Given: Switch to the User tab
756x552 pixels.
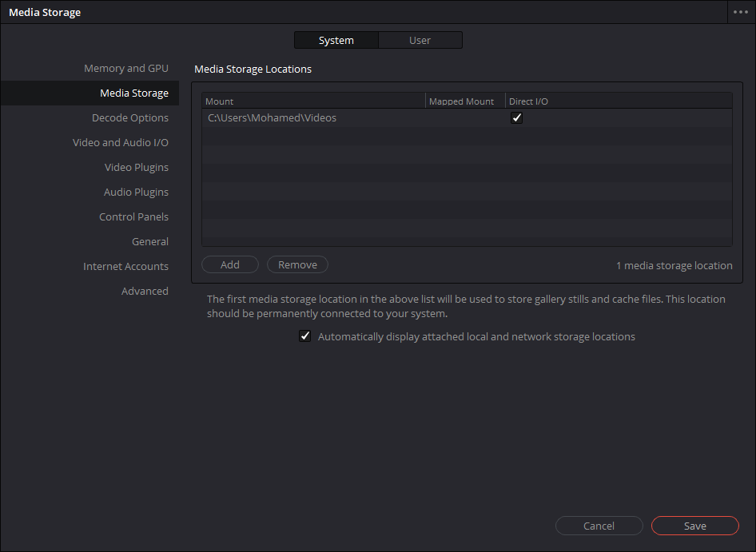Looking at the screenshot, I should pyautogui.click(x=420, y=41).
